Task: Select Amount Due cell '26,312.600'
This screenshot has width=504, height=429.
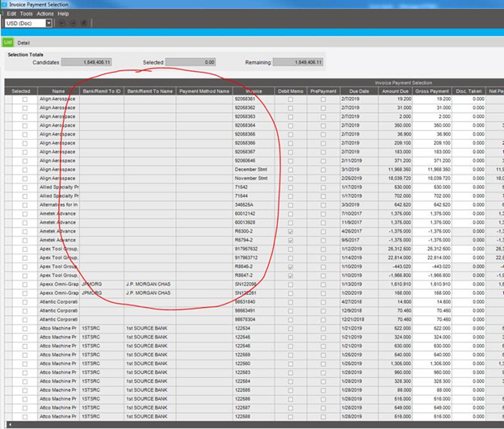Action: 395,249
